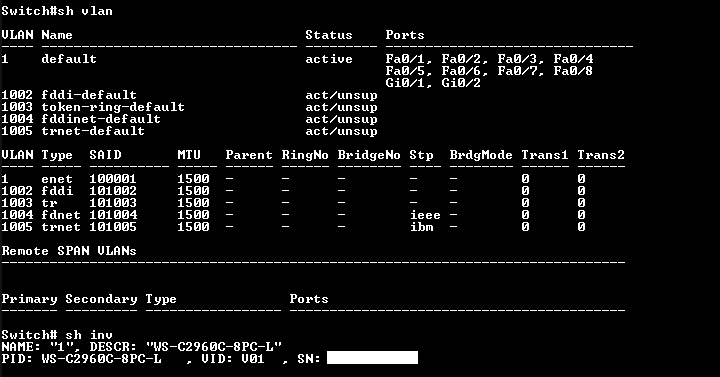
Task: Select the 'RingNo' column header
Action: pos(305,155)
